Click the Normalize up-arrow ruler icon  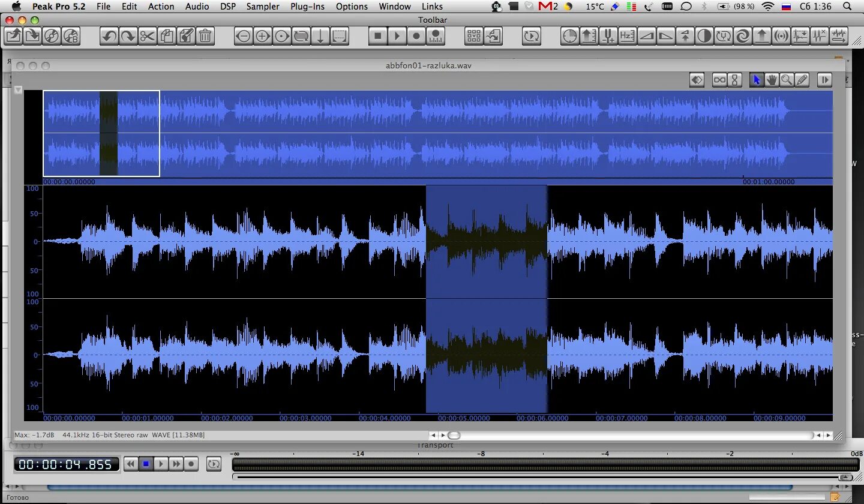[589, 36]
